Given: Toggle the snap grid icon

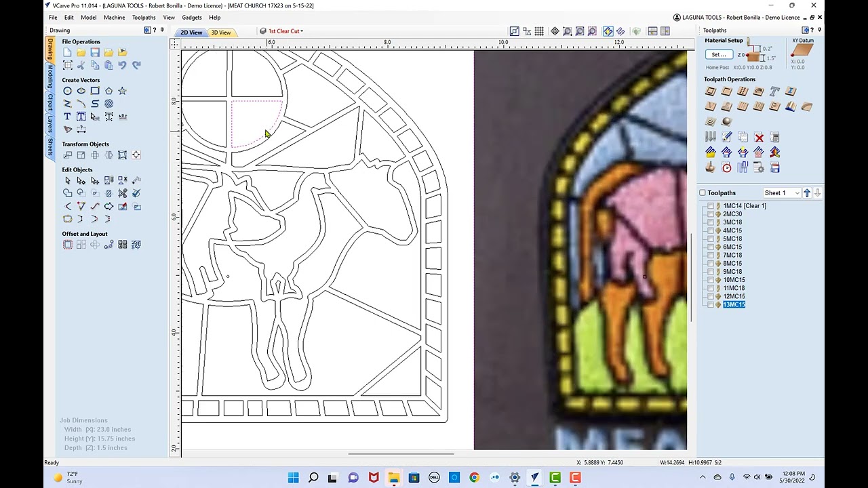Looking at the screenshot, I should coord(539,31).
